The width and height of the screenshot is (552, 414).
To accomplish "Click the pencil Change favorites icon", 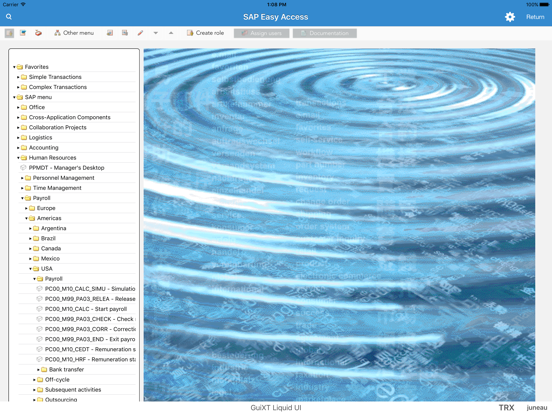I will pos(140,33).
